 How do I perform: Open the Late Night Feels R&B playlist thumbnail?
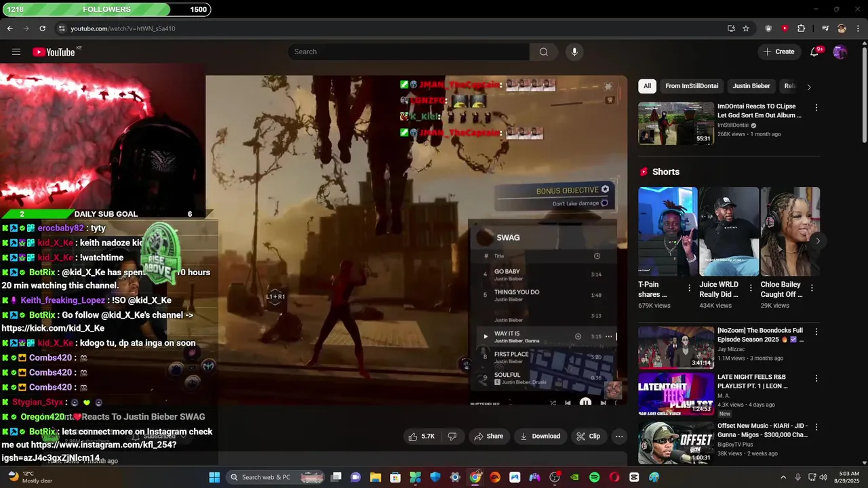pyautogui.click(x=676, y=393)
